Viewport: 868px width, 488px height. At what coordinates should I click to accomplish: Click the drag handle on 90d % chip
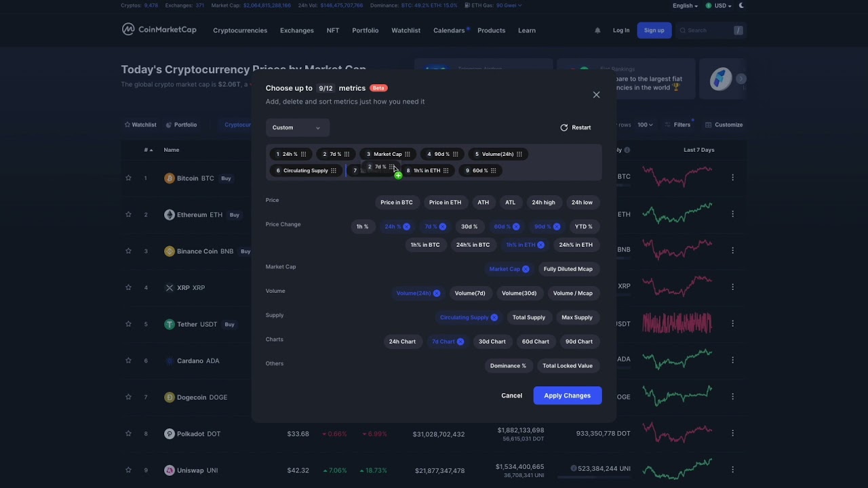click(455, 154)
